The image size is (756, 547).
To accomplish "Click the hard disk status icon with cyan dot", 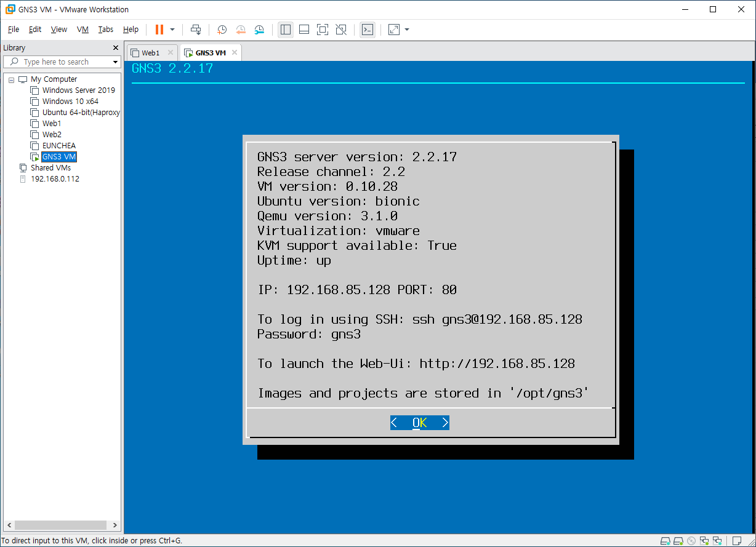I will point(666,541).
